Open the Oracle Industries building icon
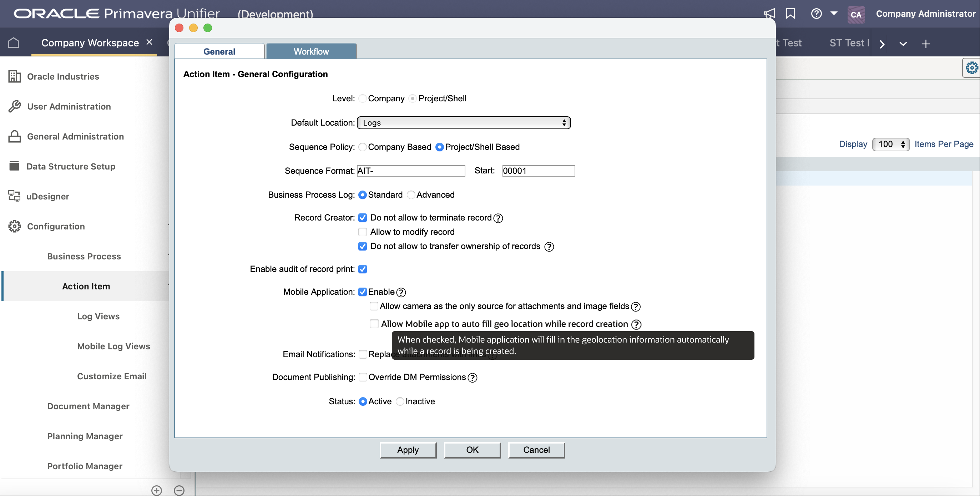Viewport: 980px width, 496px height. pos(15,76)
